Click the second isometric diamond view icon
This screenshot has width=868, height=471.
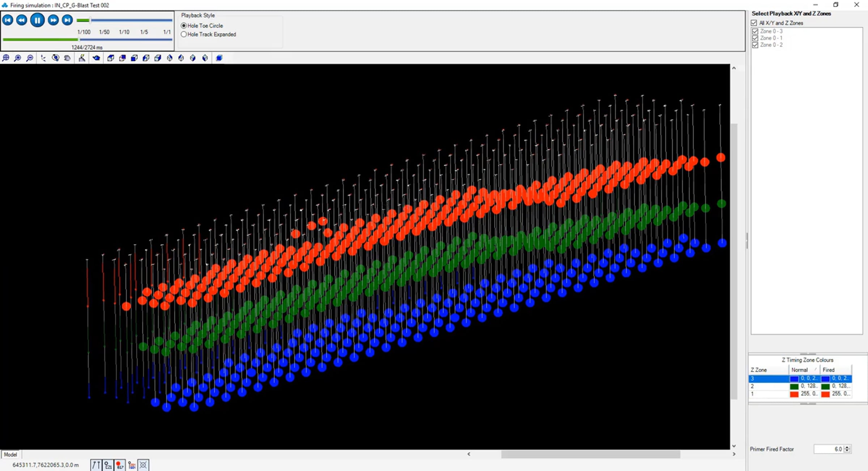(181, 58)
